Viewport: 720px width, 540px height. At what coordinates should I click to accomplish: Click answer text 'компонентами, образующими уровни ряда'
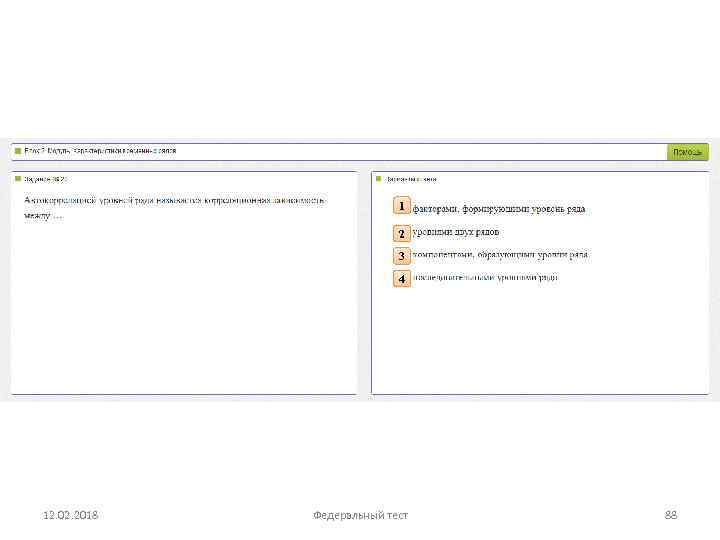500,254
